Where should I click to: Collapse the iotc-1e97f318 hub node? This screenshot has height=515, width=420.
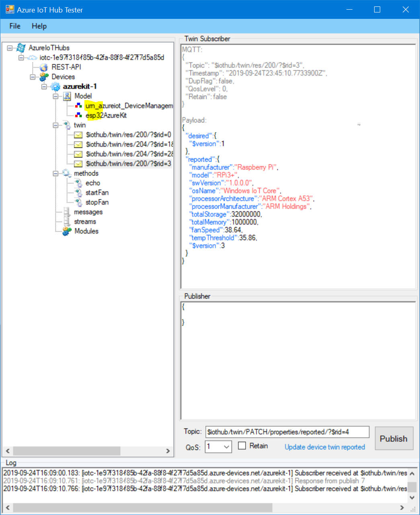pyautogui.click(x=21, y=57)
